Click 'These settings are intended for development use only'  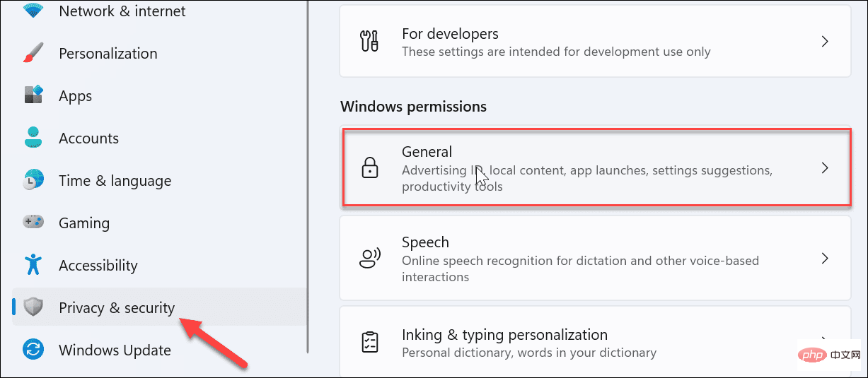pos(556,52)
